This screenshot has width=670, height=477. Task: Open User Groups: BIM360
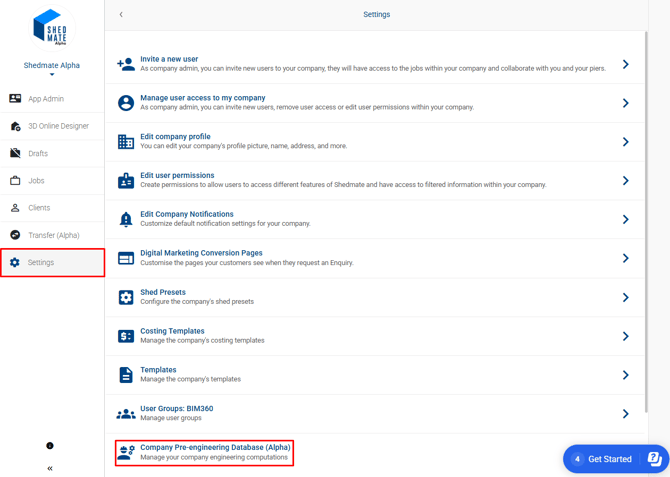[x=176, y=409]
